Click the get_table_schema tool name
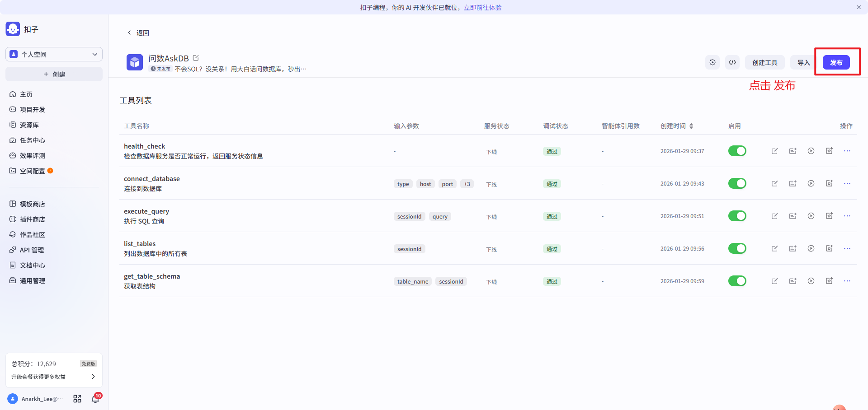 click(152, 276)
